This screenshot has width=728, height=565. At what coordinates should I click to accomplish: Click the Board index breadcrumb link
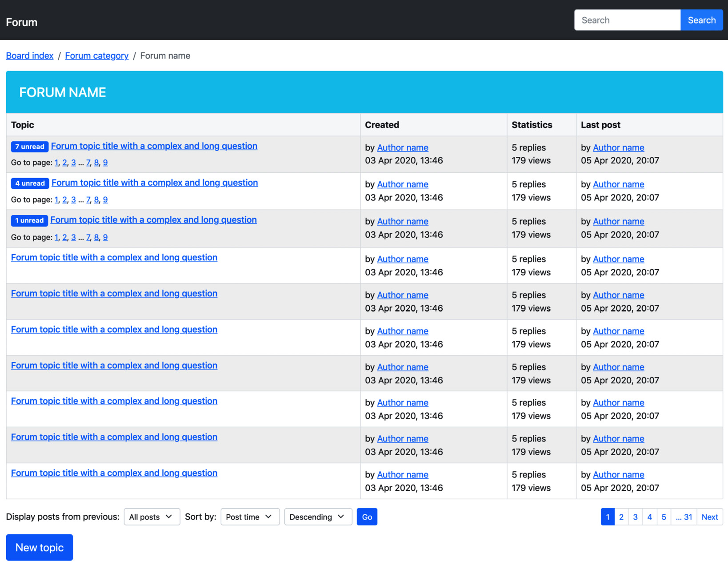point(29,56)
